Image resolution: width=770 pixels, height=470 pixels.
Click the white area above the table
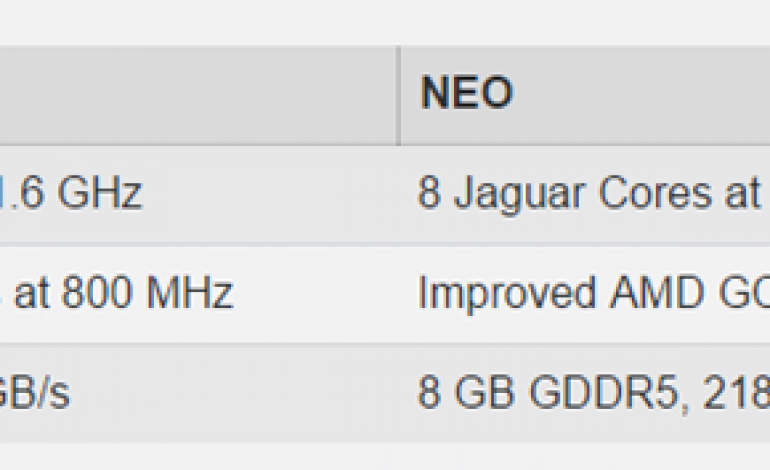[x=385, y=20]
